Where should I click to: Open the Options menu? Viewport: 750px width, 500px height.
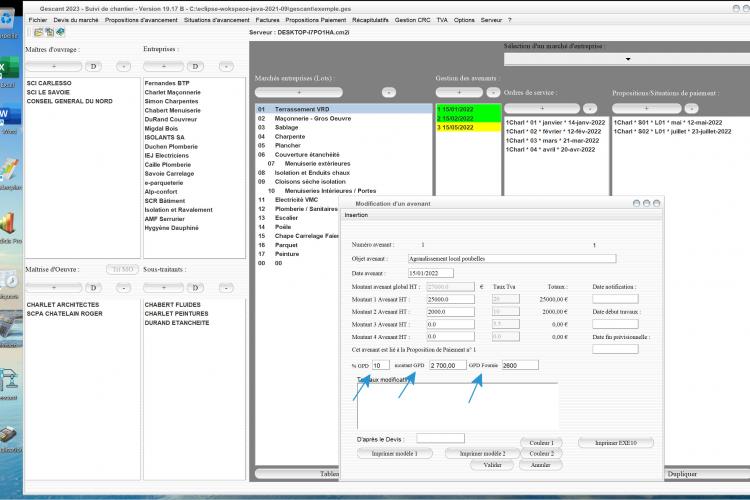click(464, 20)
